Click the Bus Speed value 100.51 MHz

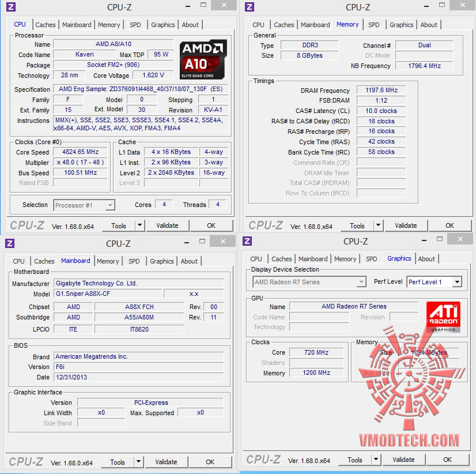pos(81,172)
